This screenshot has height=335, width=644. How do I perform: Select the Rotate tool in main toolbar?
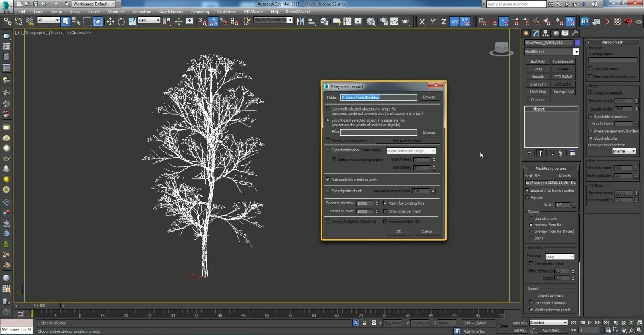121,21
